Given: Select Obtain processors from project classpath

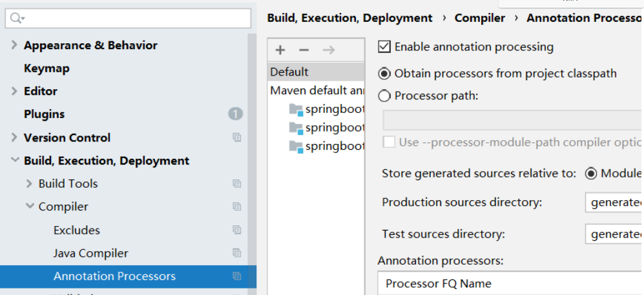Looking at the screenshot, I should pyautogui.click(x=384, y=74).
